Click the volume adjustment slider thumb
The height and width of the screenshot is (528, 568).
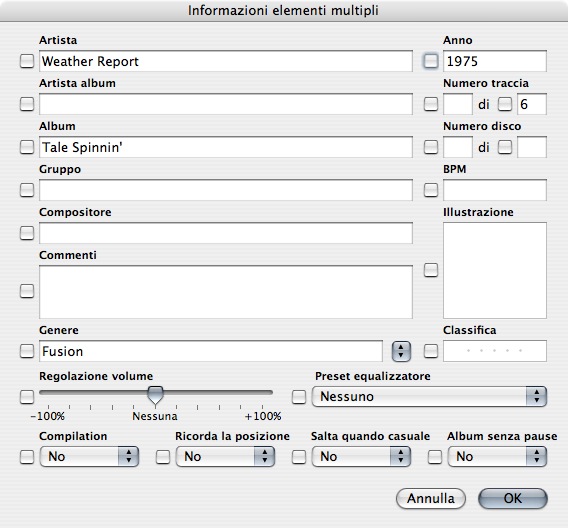(155, 395)
